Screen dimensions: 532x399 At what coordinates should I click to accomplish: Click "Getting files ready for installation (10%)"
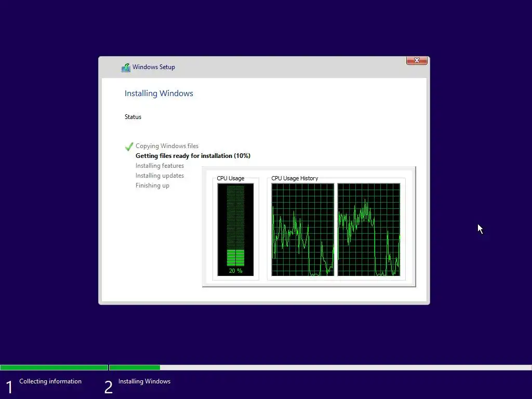pyautogui.click(x=193, y=156)
